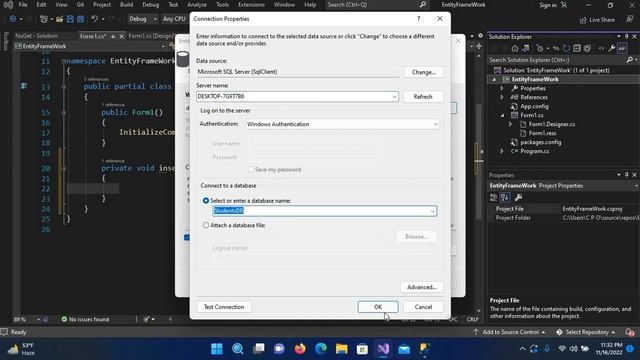Click Save All icon in main toolbar

point(80,19)
